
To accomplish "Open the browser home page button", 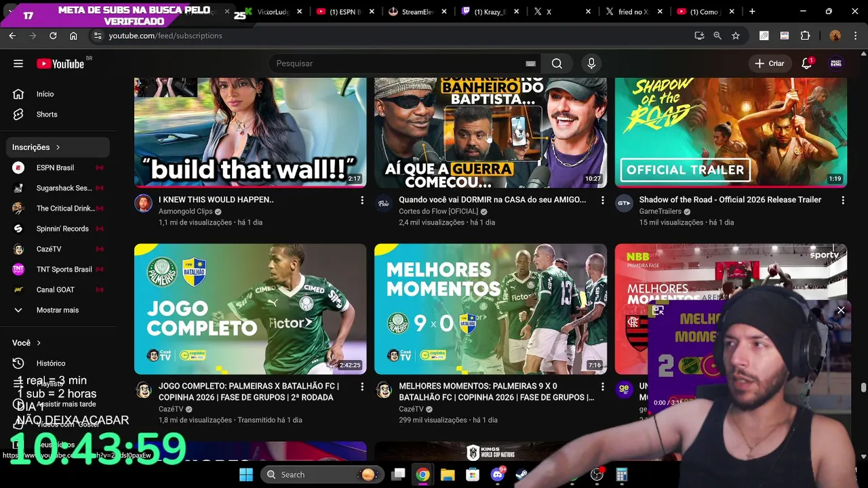I will pos(73,36).
